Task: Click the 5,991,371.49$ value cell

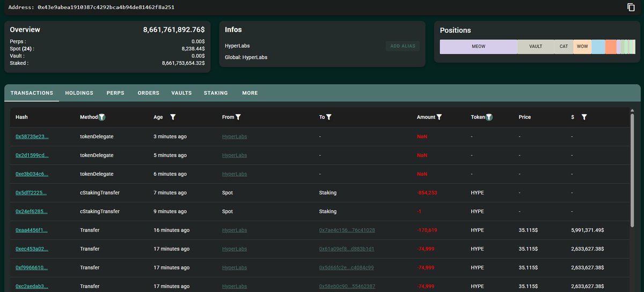Action: click(588, 230)
